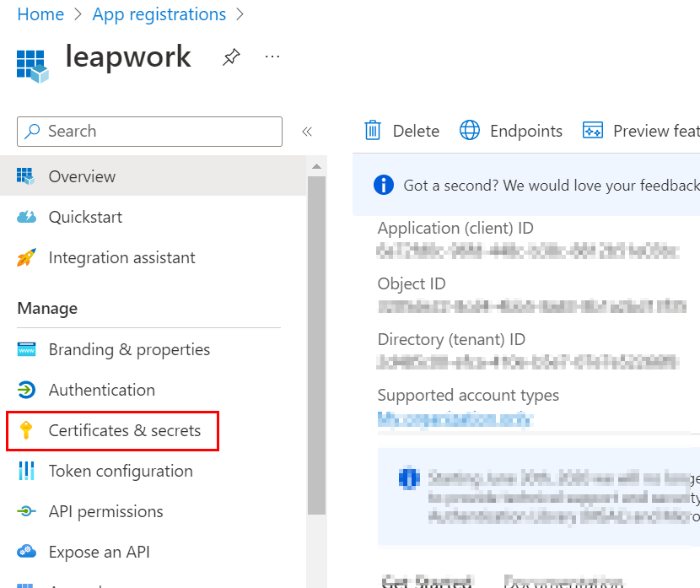Click the Integration assistant rocket icon
The image size is (700, 588).
coord(28,257)
